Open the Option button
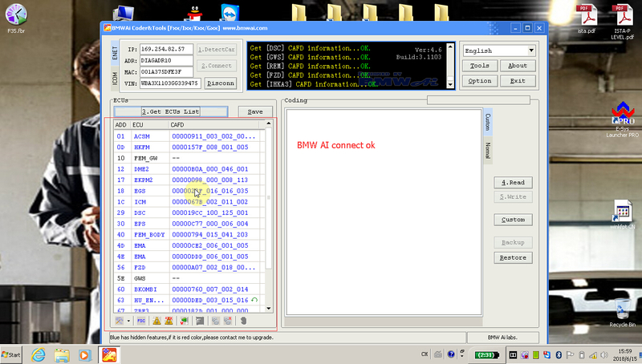642x364 pixels. tap(479, 81)
